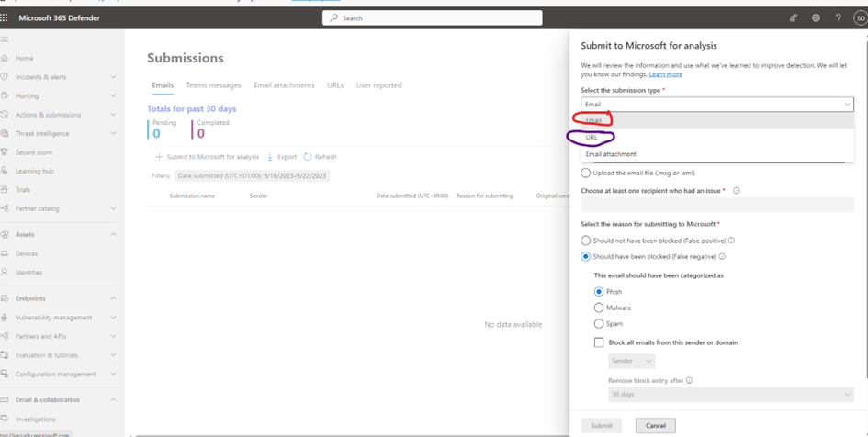
Task: Click the Endpoints icon in sidebar
Action: click(x=5, y=298)
